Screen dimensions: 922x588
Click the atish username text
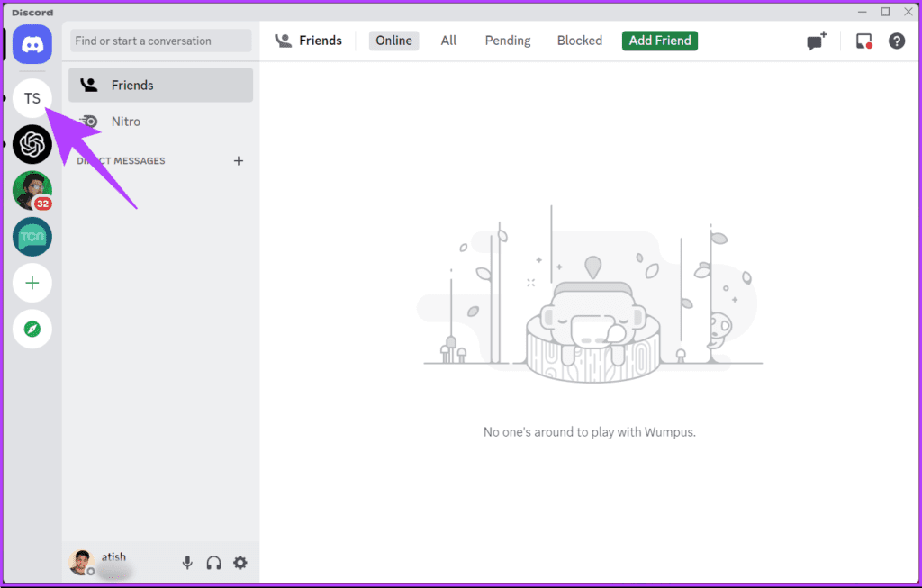(x=113, y=556)
